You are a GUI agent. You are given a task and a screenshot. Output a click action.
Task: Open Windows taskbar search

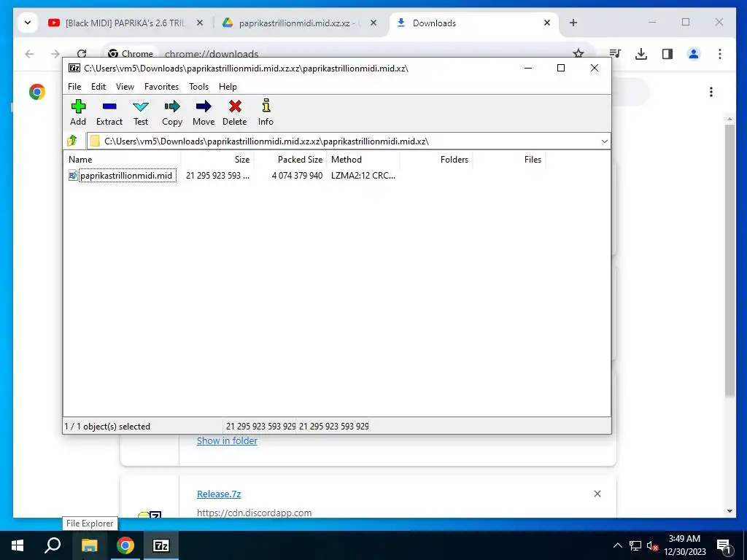pyautogui.click(x=53, y=545)
